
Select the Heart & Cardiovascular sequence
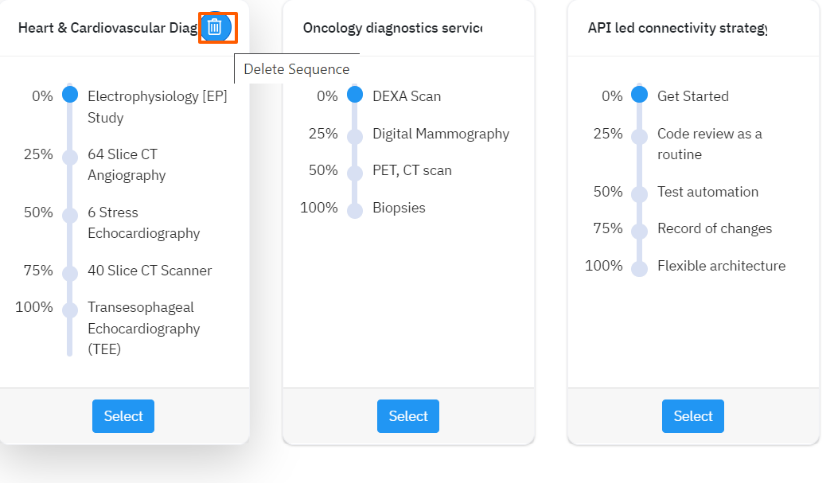pyautogui.click(x=123, y=416)
